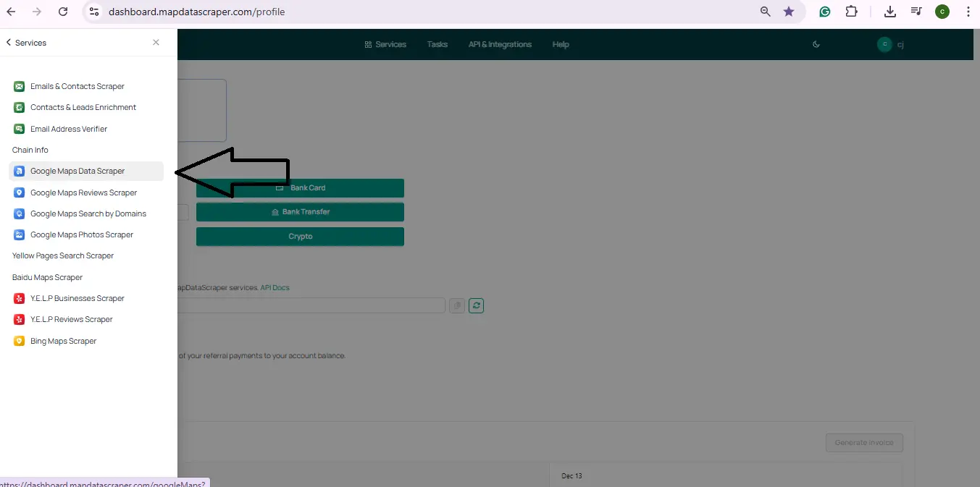Open Y.E.L.P Businesses Scraper icon

tap(20, 298)
